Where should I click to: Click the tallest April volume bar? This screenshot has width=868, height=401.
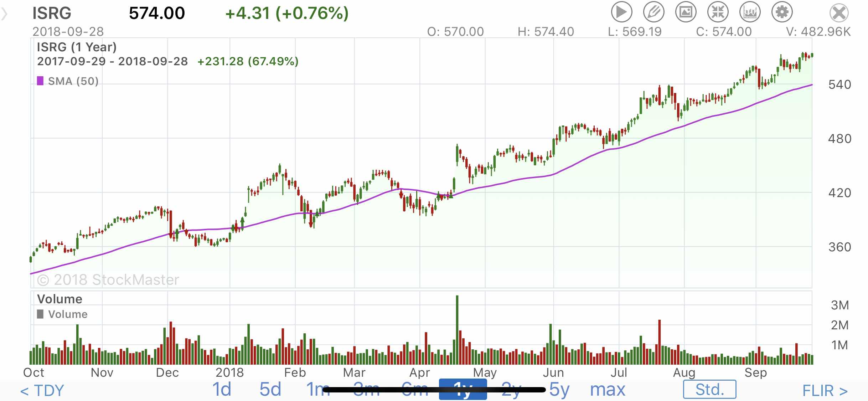457,330
